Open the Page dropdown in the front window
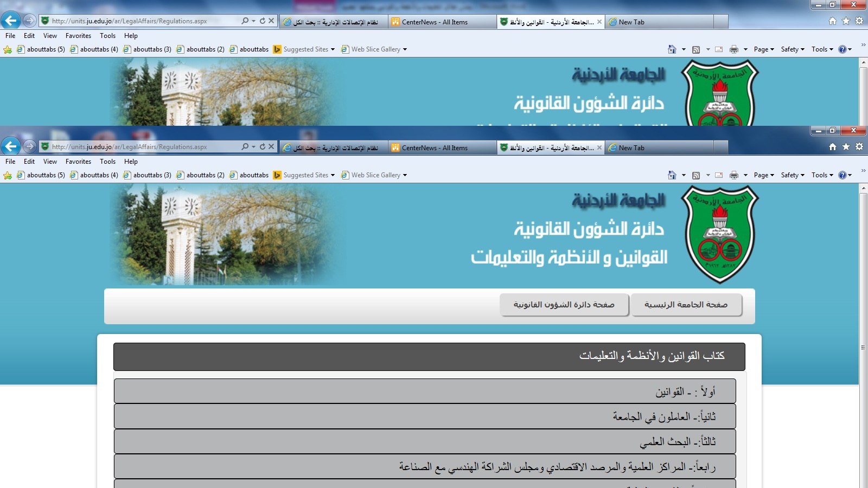This screenshot has width=868, height=488. pyautogui.click(x=764, y=175)
